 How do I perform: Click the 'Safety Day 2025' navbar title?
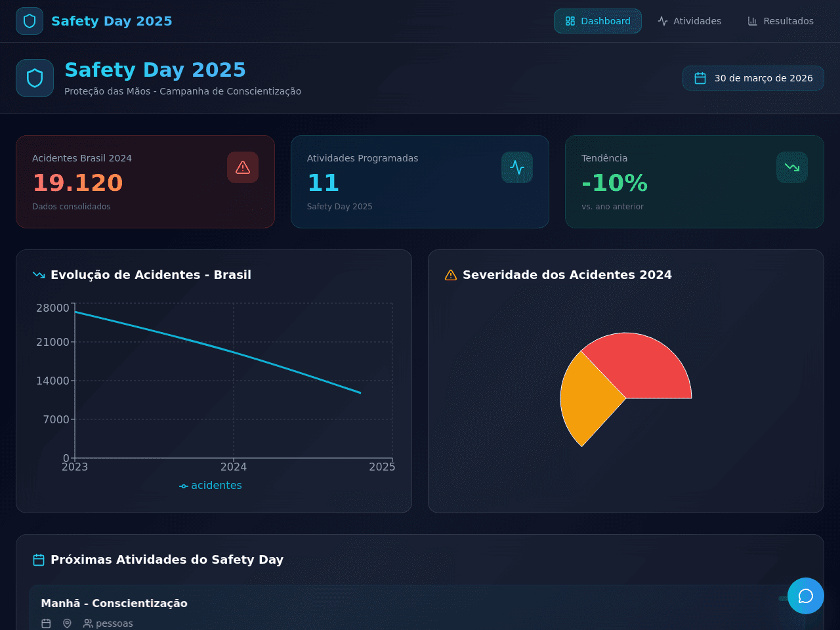112,21
